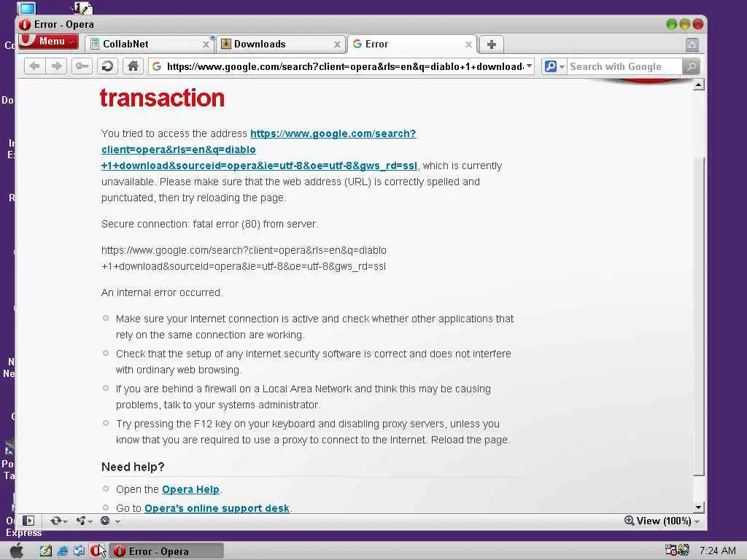
Task: Expand the address bar history dropdown
Action: point(530,66)
